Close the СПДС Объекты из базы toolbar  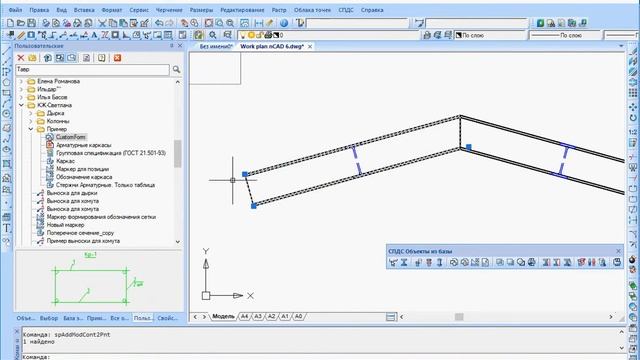(618, 251)
